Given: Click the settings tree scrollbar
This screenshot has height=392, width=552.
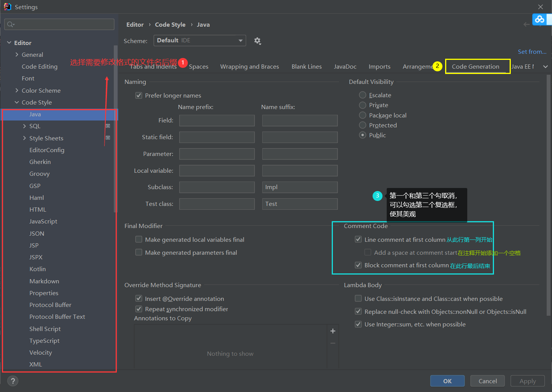Looking at the screenshot, I should tap(116, 129).
